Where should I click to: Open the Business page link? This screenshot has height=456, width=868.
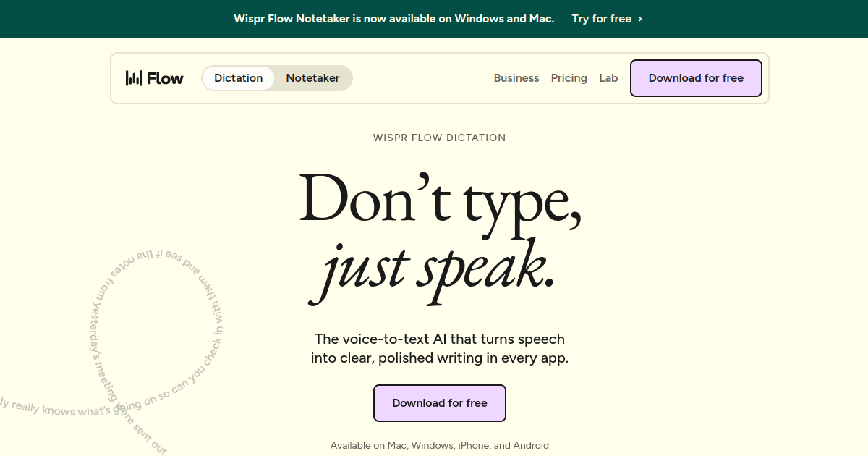[516, 78]
